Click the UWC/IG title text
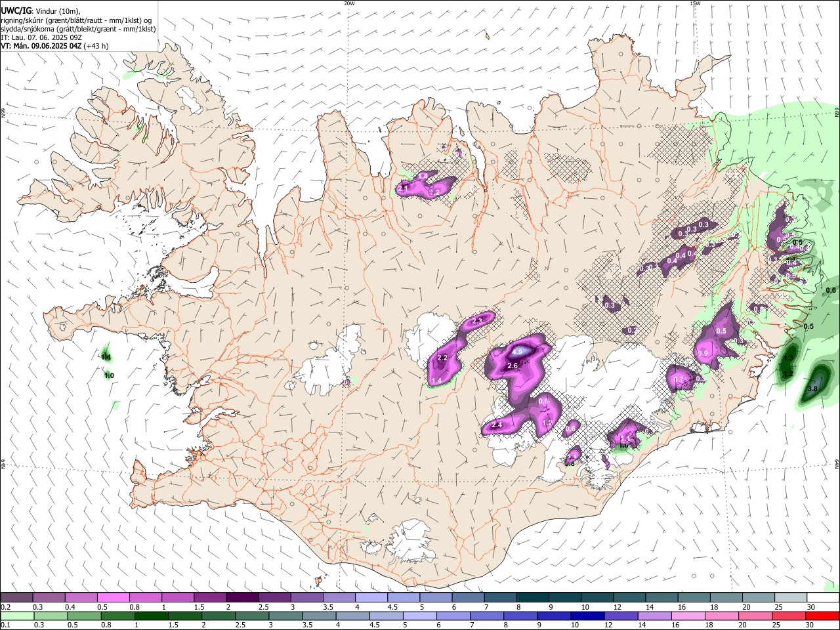The width and height of the screenshot is (840, 630). (x=16, y=10)
